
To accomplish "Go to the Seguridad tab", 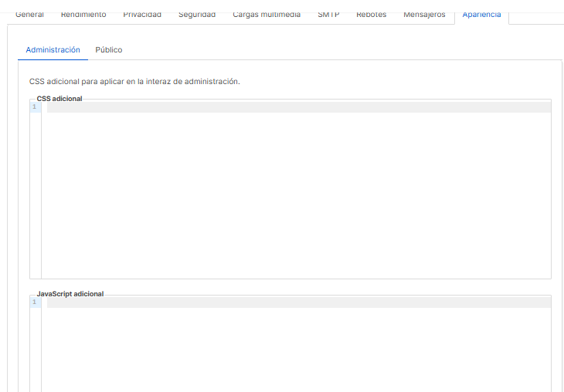I will [197, 15].
